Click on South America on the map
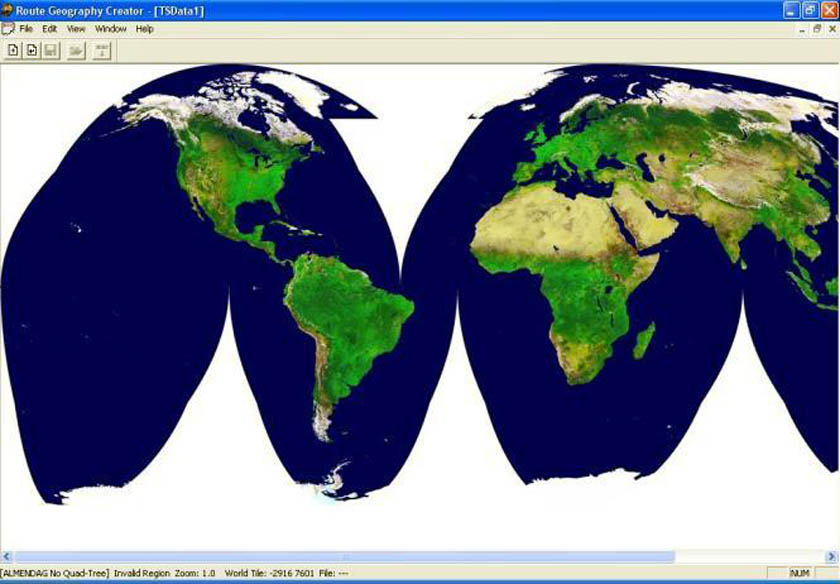The width and height of the screenshot is (840, 584). pyautogui.click(x=345, y=320)
